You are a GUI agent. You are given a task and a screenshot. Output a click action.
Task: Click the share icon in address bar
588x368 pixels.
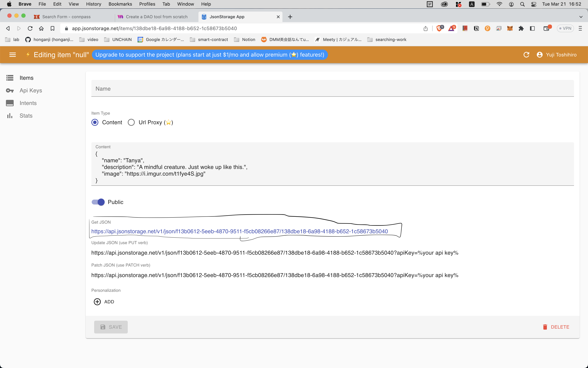click(425, 28)
